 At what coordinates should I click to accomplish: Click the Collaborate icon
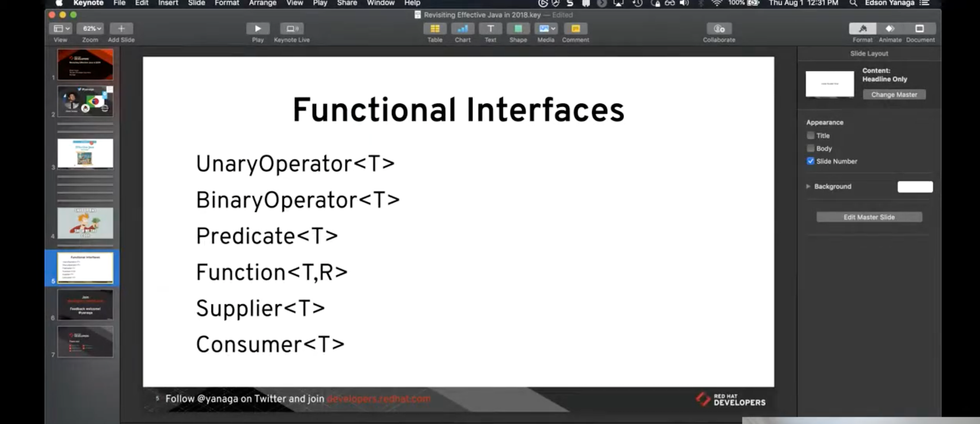719,29
